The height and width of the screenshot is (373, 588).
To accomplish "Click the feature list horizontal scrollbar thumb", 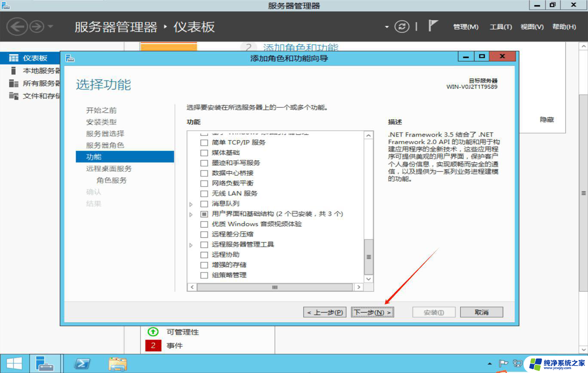I will (x=275, y=287).
